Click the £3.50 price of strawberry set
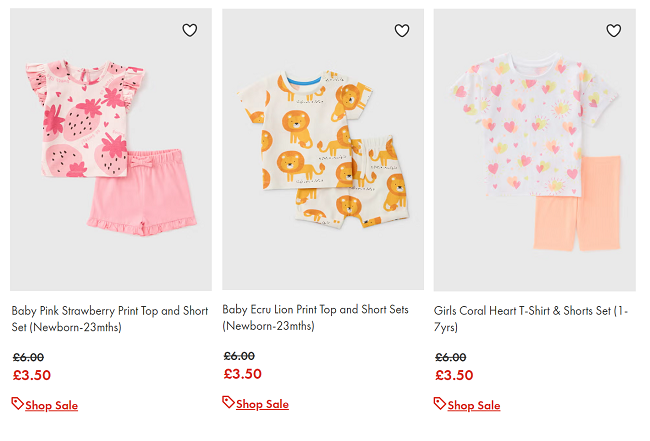 (31, 375)
